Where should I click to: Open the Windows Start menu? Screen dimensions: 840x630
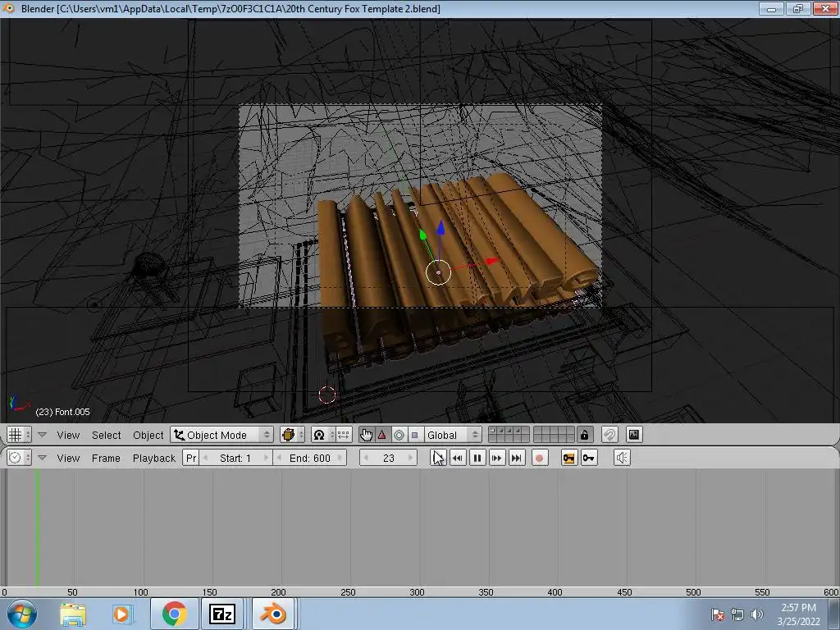point(22,614)
